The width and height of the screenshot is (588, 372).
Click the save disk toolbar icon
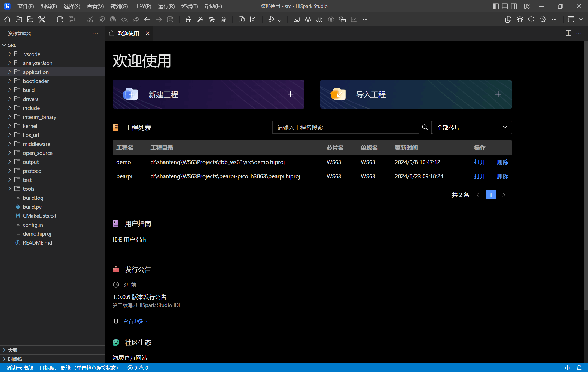[x=72, y=19]
